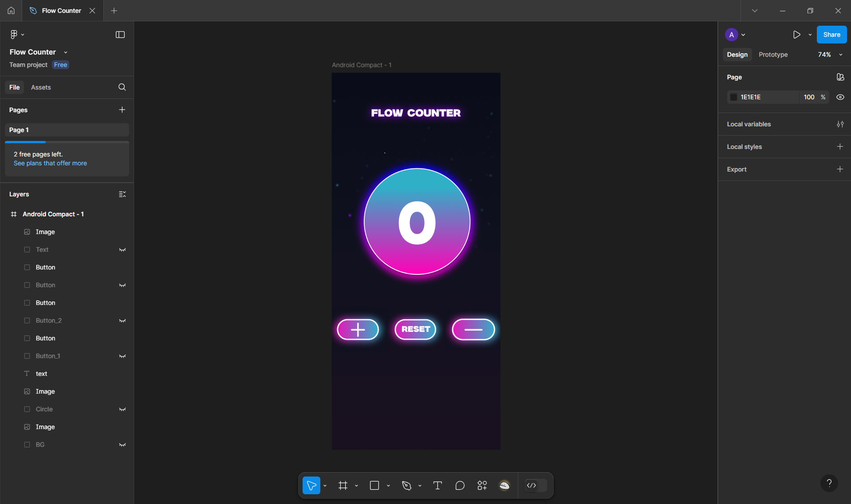The image size is (851, 504).
Task: Switch to the Prototype tab
Action: pyautogui.click(x=773, y=55)
